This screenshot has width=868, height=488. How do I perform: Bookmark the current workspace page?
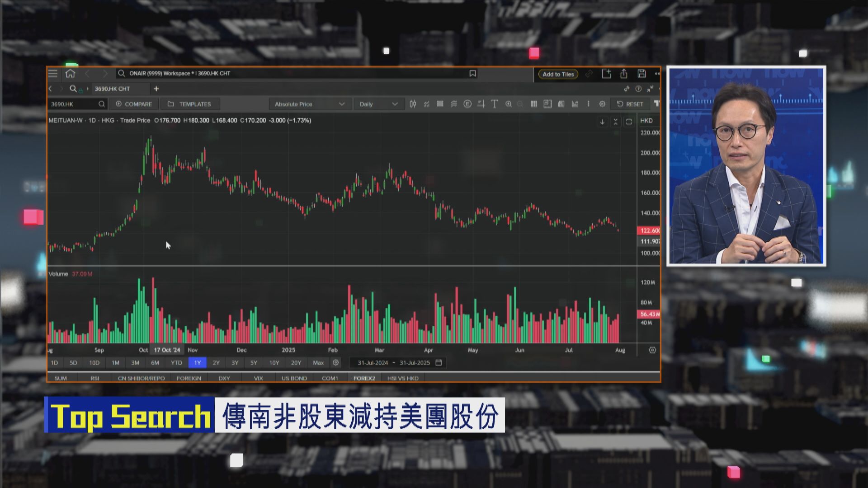472,73
